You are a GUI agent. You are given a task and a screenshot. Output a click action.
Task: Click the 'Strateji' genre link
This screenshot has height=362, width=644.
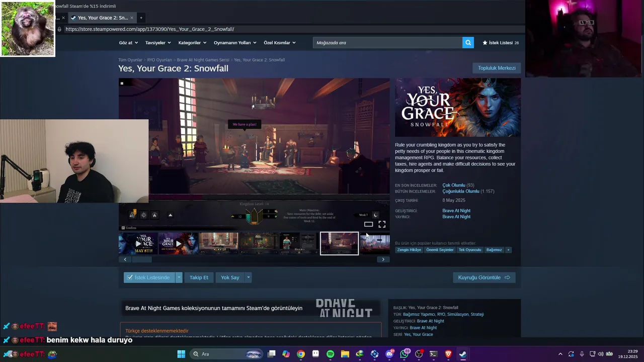(477, 314)
